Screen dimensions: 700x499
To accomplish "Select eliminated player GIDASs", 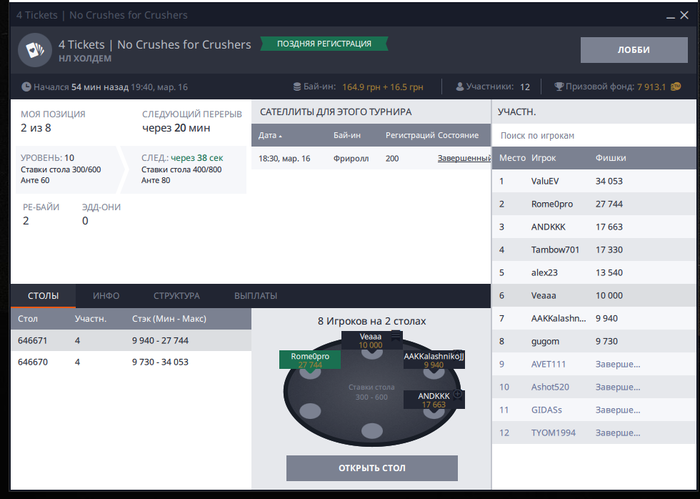I will click(x=594, y=410).
